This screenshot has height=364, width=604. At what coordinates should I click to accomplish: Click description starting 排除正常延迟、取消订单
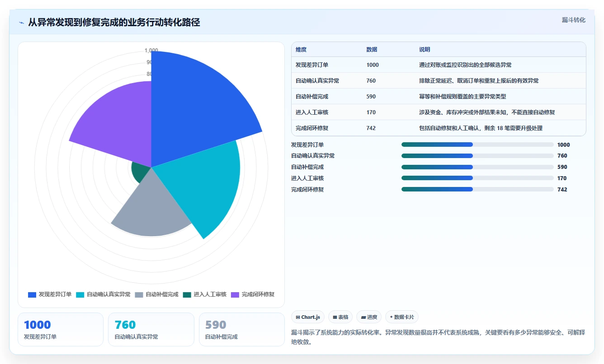coord(479,81)
